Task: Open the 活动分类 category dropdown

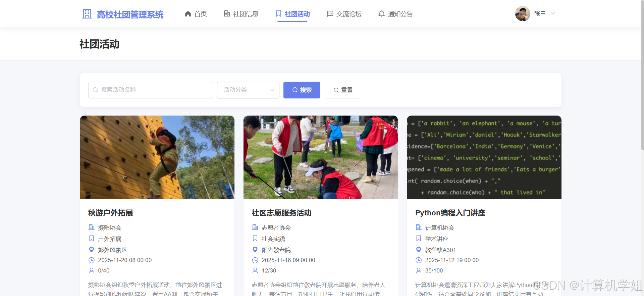Action: coord(248,90)
